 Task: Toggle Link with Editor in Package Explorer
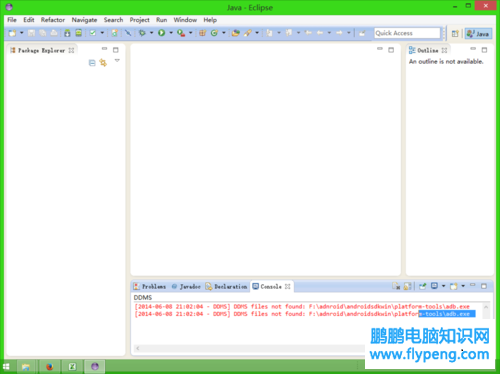pyautogui.click(x=103, y=63)
